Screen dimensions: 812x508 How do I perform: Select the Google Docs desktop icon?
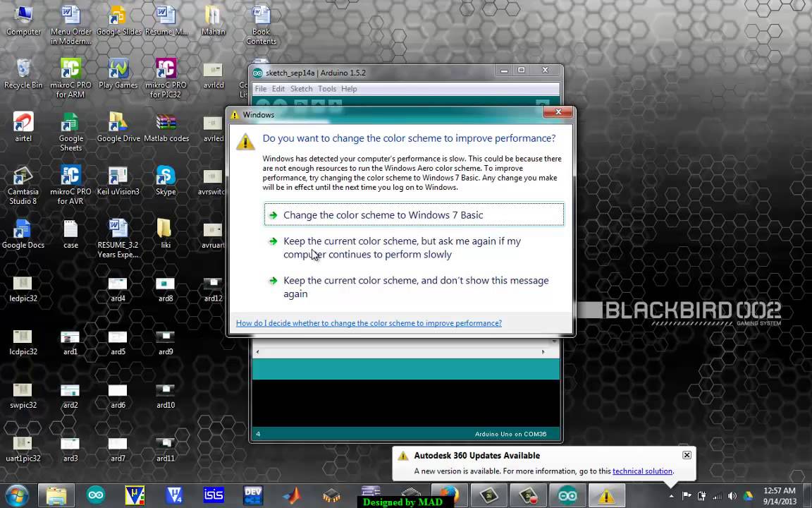pyautogui.click(x=23, y=234)
